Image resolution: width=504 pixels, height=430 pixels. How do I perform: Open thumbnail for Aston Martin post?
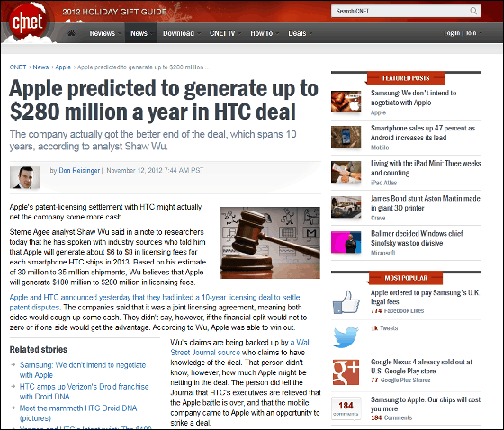346,207
